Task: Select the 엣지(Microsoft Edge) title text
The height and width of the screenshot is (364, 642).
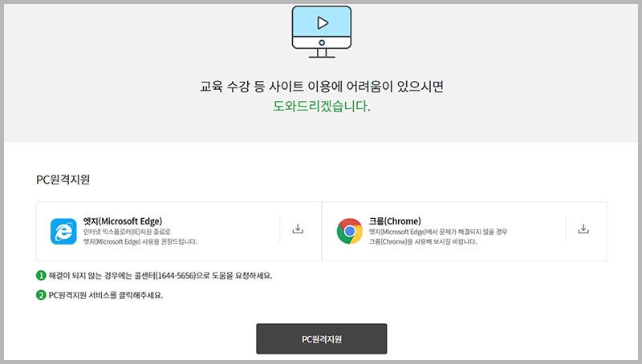Action: tap(123, 220)
